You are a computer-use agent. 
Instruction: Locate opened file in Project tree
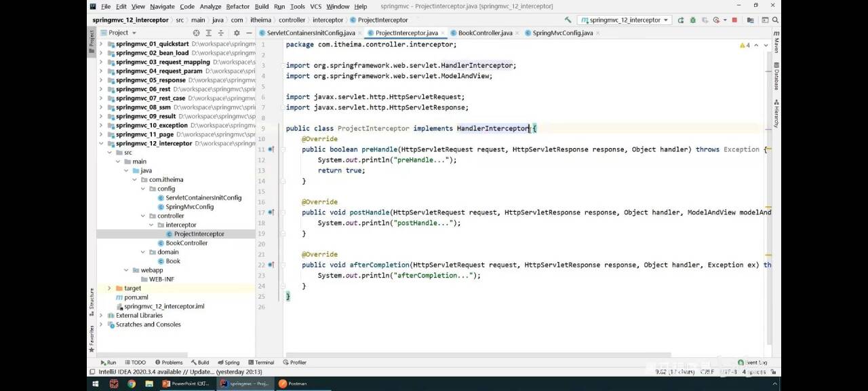(196, 33)
